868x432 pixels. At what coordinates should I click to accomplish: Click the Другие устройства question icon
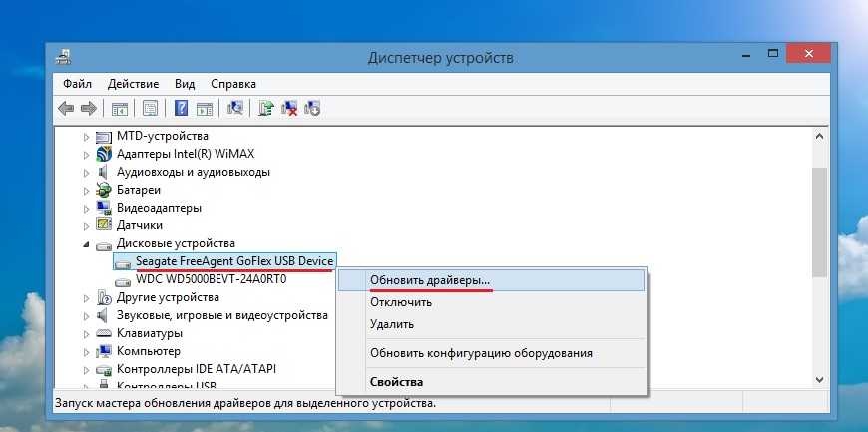pos(104,297)
